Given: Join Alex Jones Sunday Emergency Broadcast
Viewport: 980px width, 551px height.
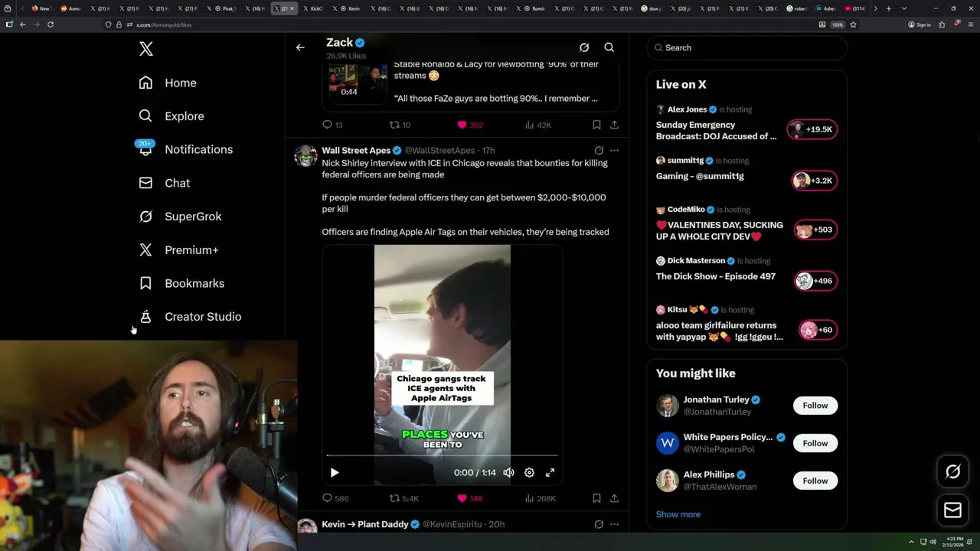Looking at the screenshot, I should 716,130.
